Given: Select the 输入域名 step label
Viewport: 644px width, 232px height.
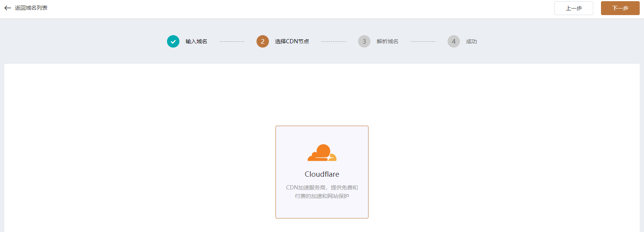Looking at the screenshot, I should click(196, 41).
